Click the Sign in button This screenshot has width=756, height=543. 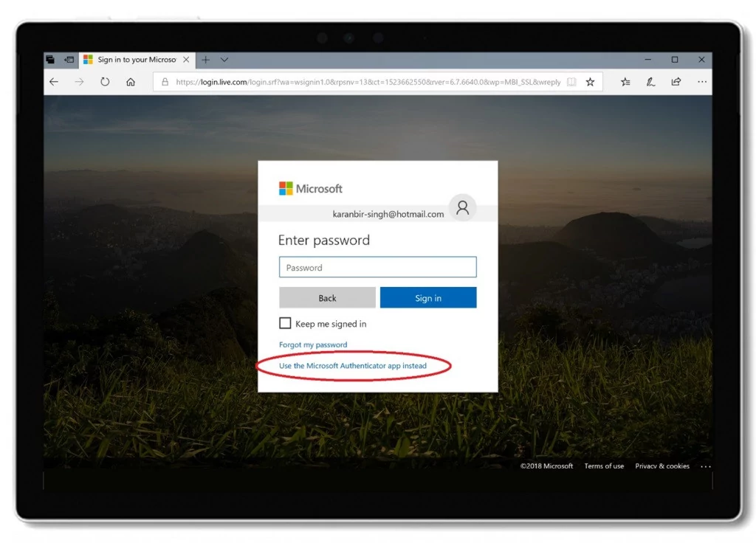point(428,298)
